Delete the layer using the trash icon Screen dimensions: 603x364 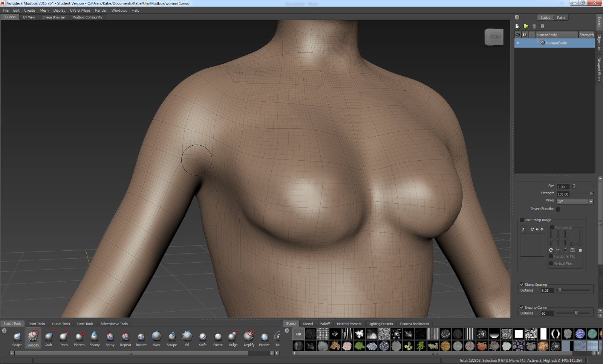[x=534, y=26]
